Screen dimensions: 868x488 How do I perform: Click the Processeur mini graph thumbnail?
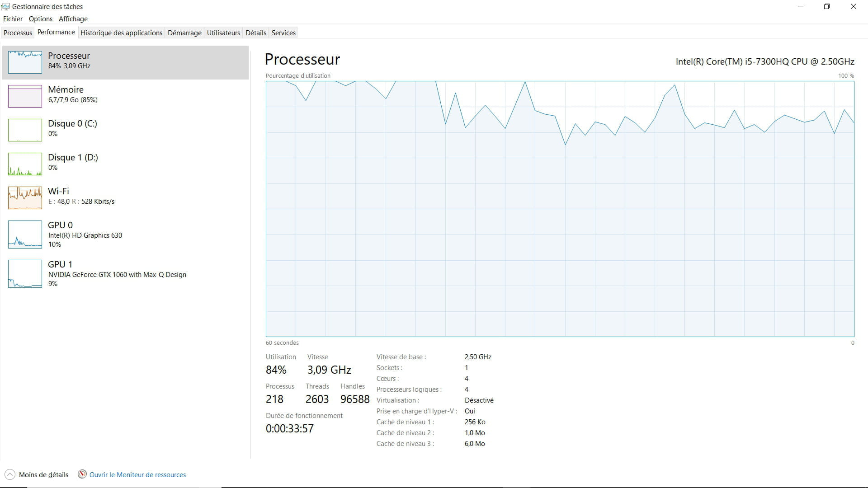tap(25, 62)
